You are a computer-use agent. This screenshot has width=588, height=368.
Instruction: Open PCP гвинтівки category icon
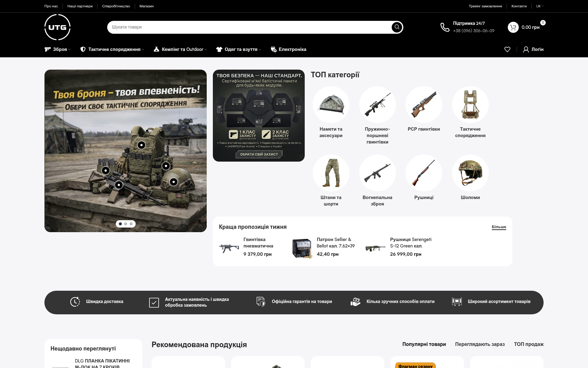(x=424, y=105)
